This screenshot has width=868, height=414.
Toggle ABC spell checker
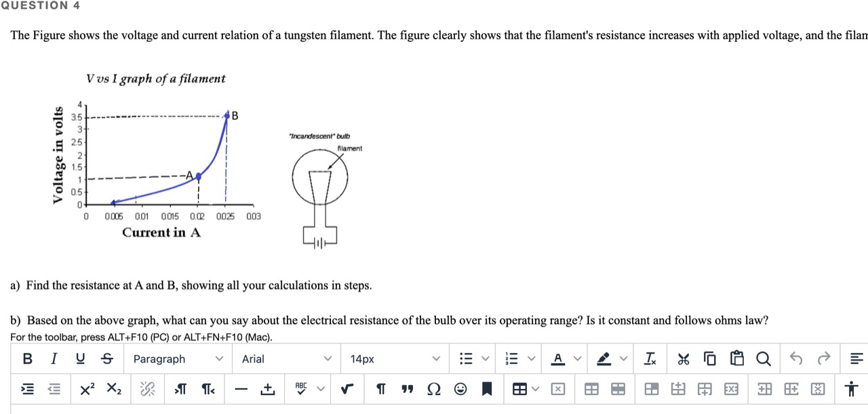(x=301, y=389)
